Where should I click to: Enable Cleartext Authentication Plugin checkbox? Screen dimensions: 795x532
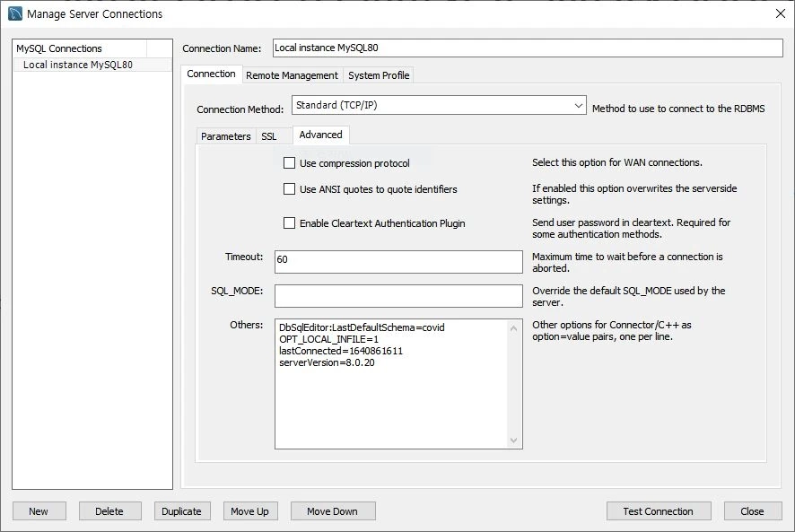pos(289,223)
